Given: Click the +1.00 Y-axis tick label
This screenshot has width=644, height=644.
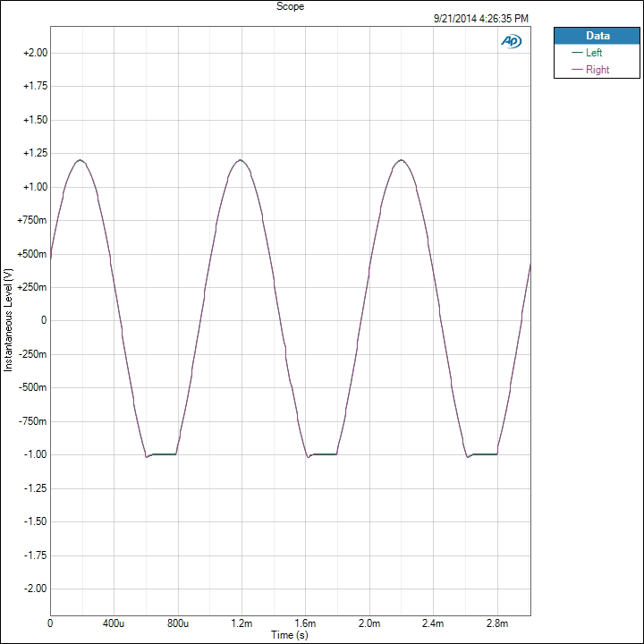Looking at the screenshot, I should click(35, 187).
